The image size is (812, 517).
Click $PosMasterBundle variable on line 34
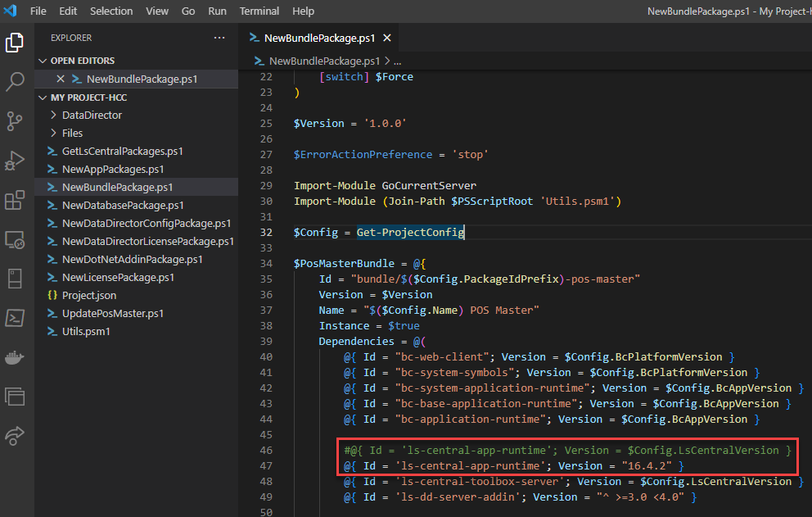(344, 264)
